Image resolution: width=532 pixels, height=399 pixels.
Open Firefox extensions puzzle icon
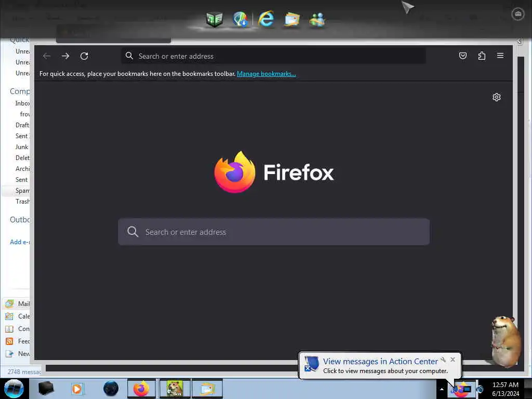(x=482, y=56)
